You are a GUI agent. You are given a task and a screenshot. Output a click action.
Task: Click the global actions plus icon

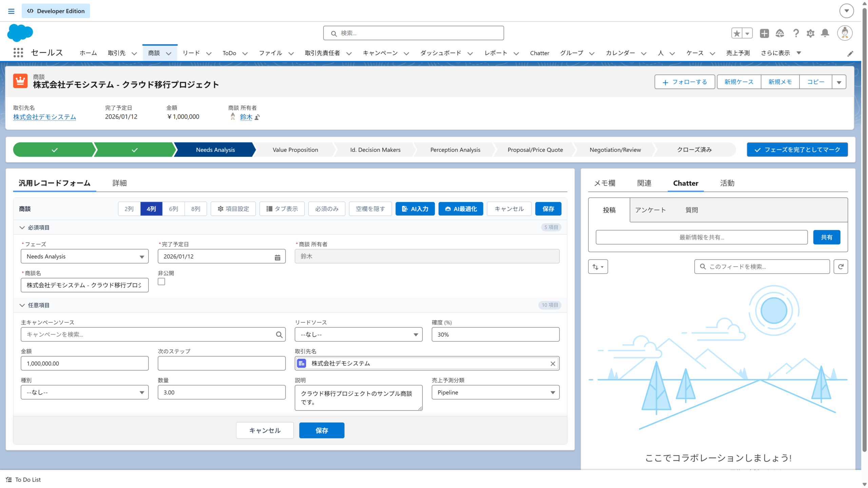pos(764,33)
